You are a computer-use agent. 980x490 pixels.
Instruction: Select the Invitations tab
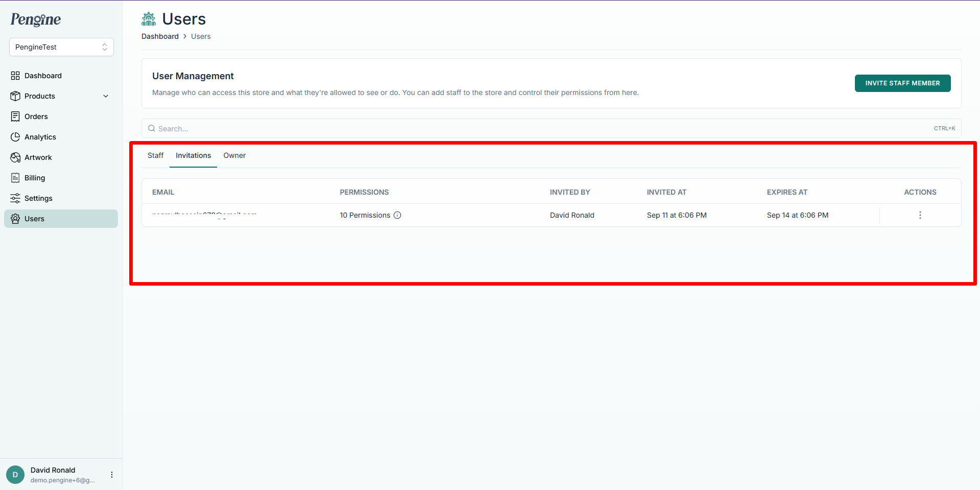193,155
